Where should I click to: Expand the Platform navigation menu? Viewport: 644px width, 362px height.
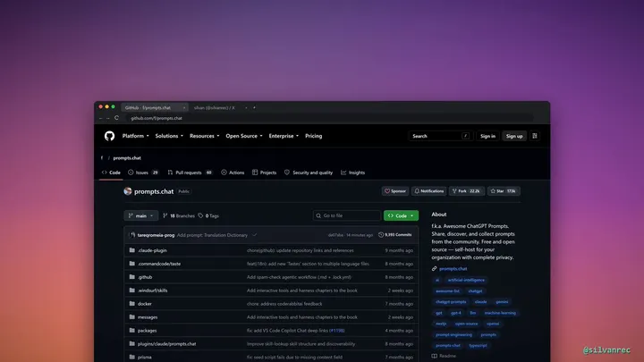136,136
